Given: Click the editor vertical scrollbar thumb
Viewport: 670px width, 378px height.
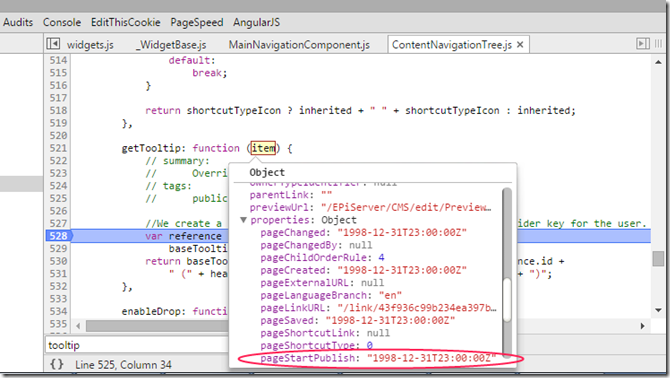Looking at the screenshot, I should (658, 258).
